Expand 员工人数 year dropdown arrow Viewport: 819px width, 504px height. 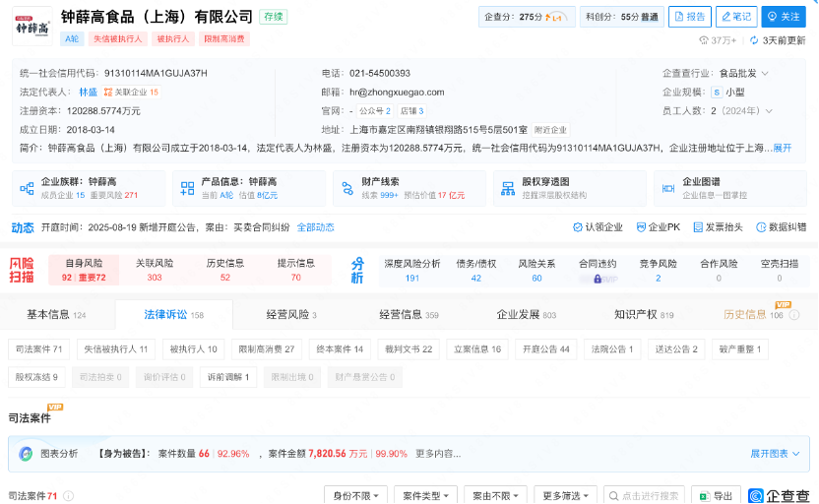pos(769,111)
